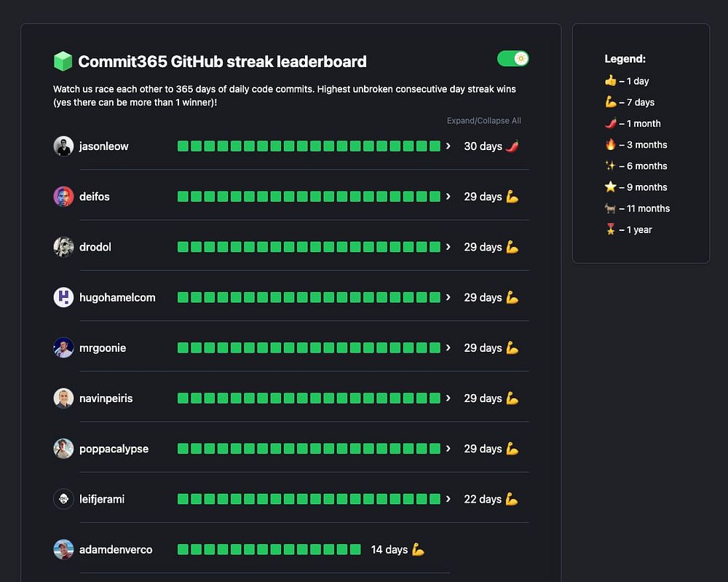Click the Commit365 GitHub streak leaderboard heading

click(x=222, y=62)
